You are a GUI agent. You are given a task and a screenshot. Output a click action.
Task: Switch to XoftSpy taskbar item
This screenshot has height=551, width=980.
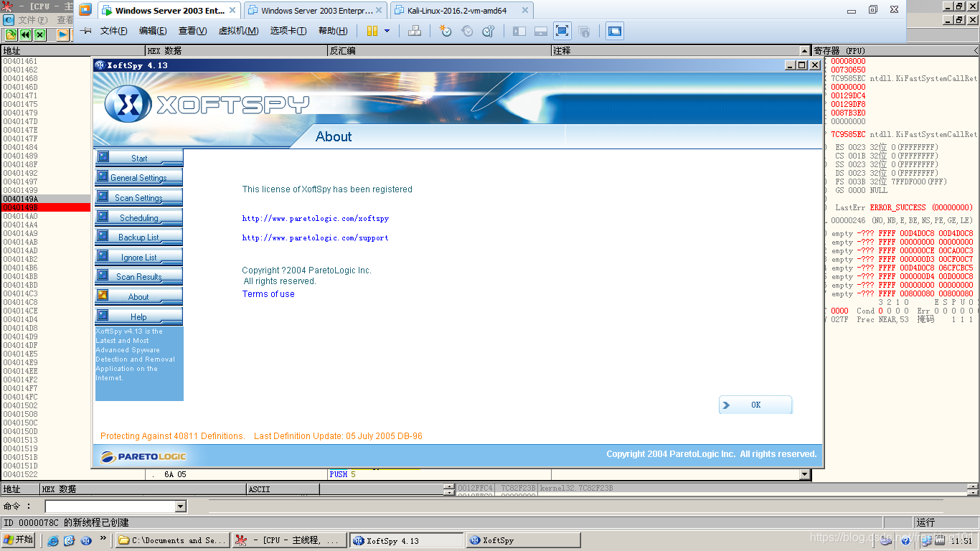(523, 540)
